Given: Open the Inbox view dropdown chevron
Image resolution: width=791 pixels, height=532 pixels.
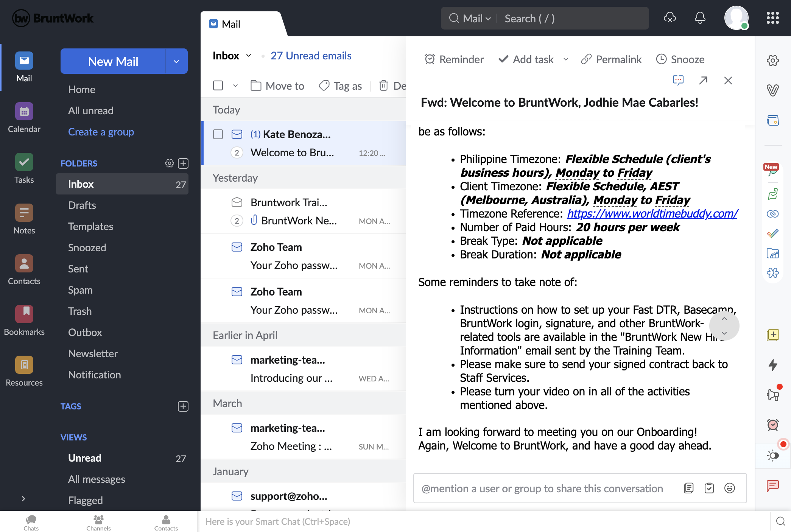Looking at the screenshot, I should (249, 56).
